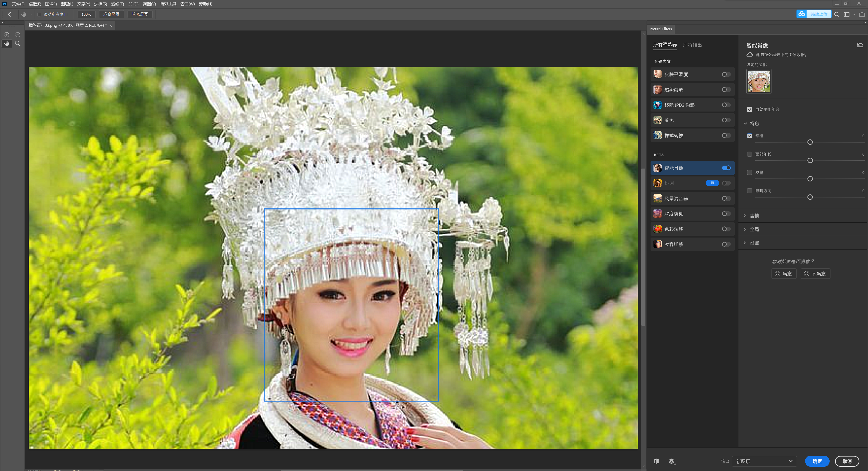The width and height of the screenshot is (868, 471).
Task: Expand the 设置 section
Action: pos(745,243)
